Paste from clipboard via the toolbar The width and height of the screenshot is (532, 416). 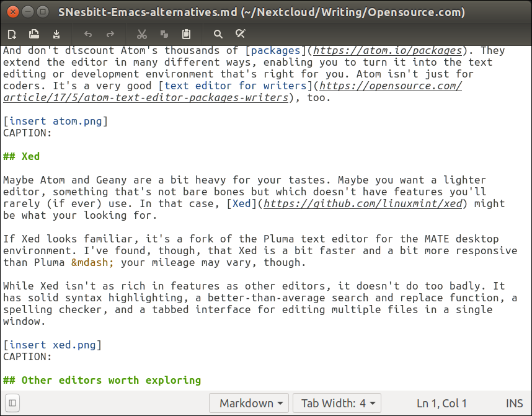pos(186,34)
